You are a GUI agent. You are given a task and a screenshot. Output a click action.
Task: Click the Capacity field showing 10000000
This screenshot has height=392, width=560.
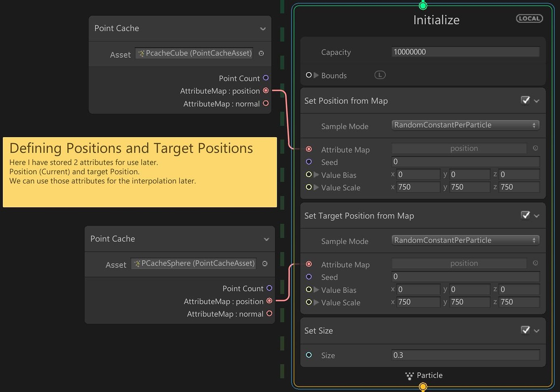tap(465, 52)
